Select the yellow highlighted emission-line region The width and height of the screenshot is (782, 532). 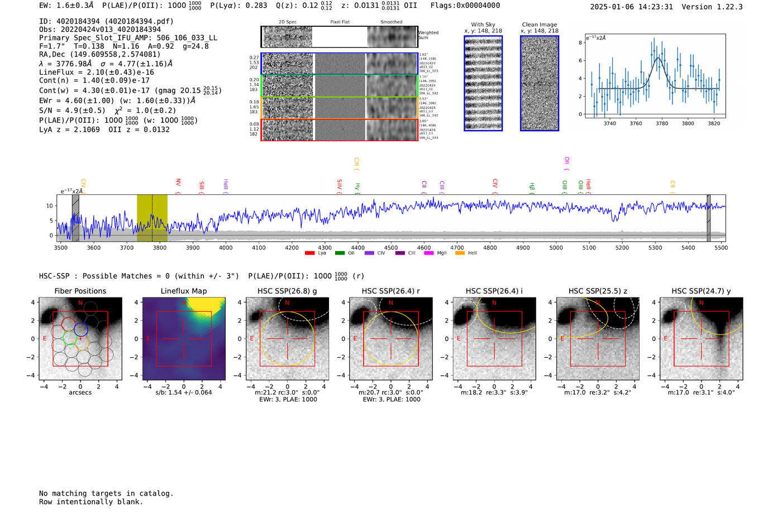[x=152, y=218]
